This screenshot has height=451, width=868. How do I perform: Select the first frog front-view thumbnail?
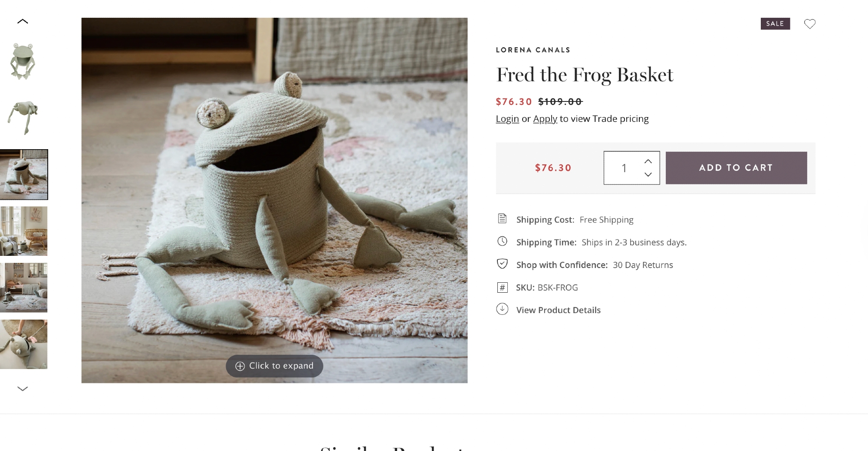23,61
